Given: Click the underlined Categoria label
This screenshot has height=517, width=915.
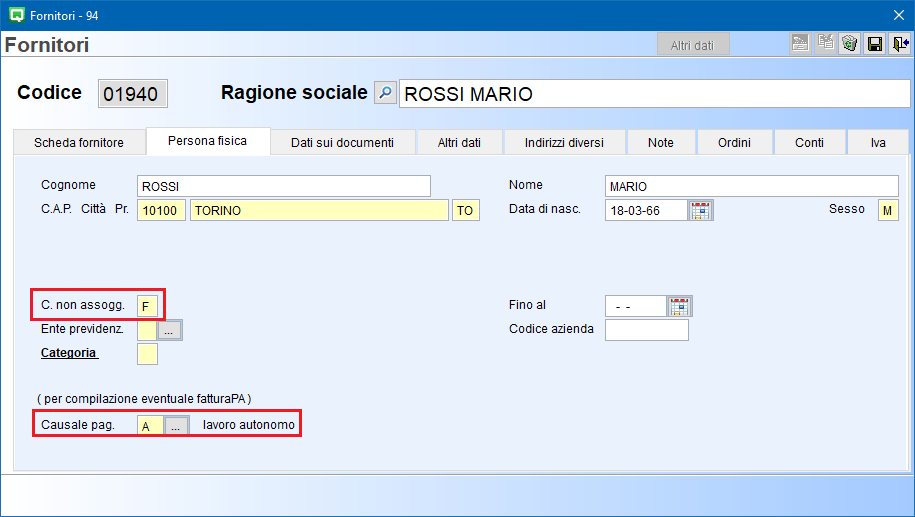Looking at the screenshot, I should (68, 353).
